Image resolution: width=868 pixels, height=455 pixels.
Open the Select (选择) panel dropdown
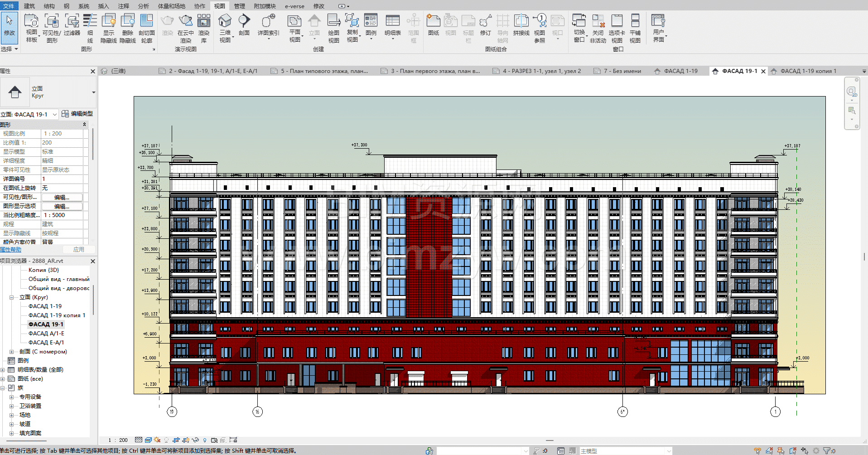(x=10, y=49)
